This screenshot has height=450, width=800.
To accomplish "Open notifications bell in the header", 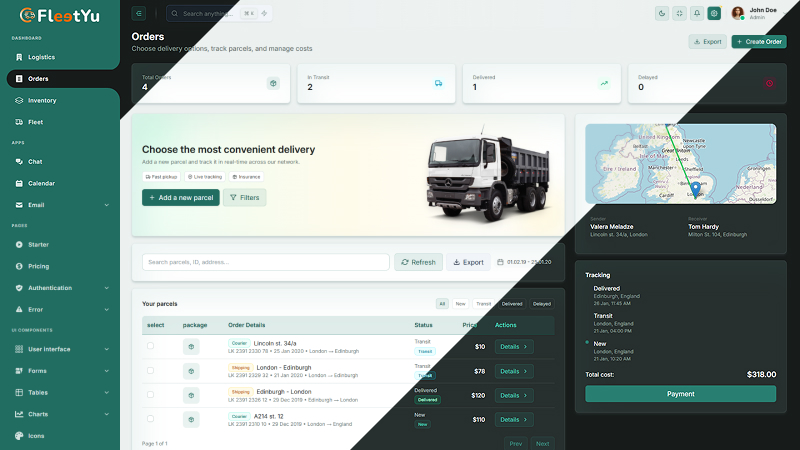I will click(x=696, y=14).
